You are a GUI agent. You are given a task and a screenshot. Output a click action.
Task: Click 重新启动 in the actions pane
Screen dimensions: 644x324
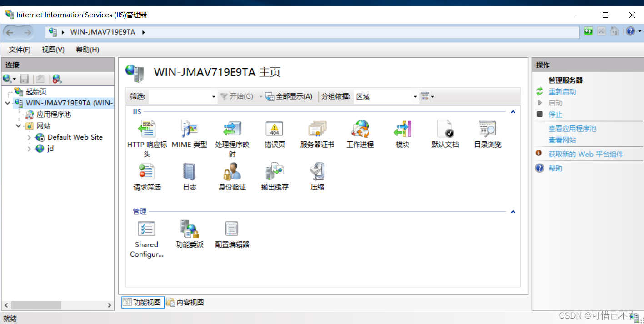(562, 91)
